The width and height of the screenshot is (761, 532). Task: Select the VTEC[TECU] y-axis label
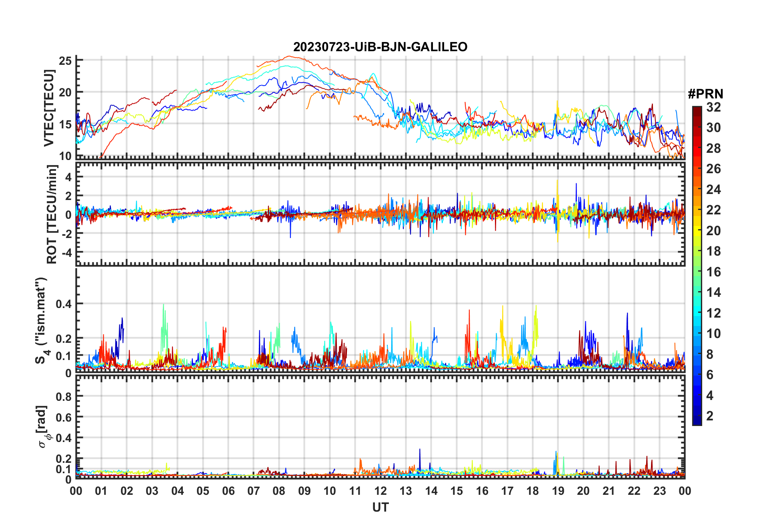[x=49, y=108]
